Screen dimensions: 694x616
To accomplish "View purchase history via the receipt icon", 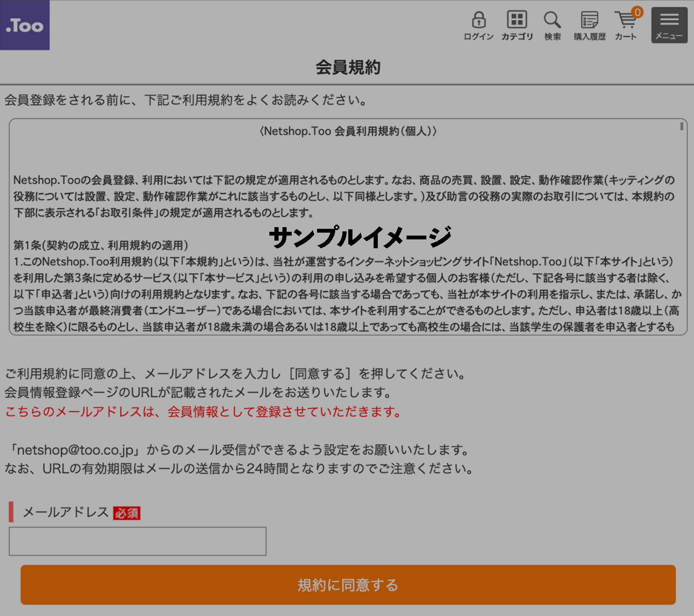I will click(588, 20).
